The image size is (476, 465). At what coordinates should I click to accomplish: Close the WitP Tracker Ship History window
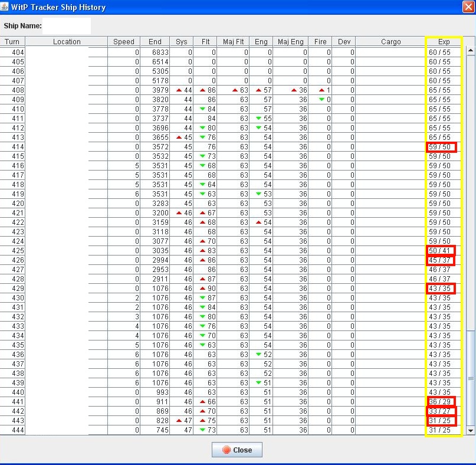click(x=468, y=6)
